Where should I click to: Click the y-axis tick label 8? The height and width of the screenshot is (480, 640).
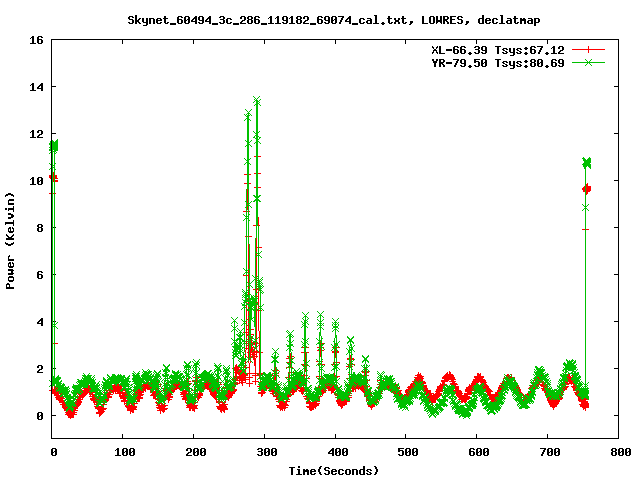39,228
